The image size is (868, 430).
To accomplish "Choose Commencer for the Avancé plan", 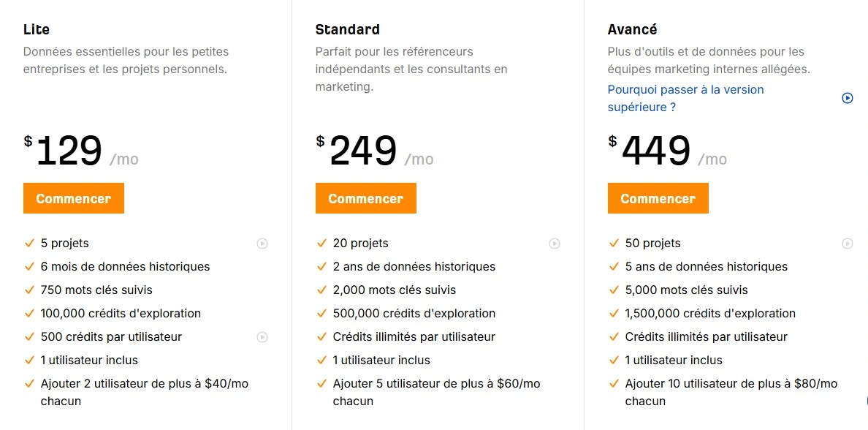I will 658,198.
